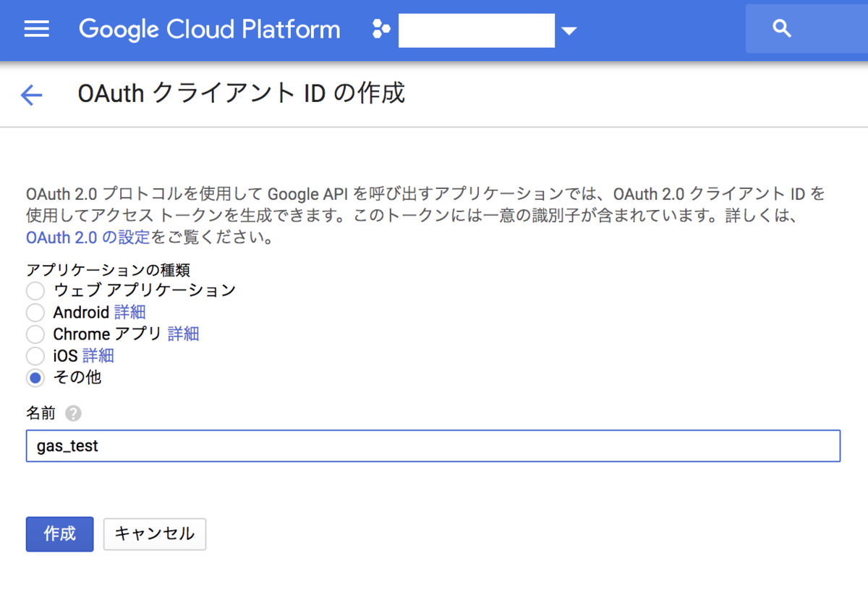This screenshot has height=590, width=868.
Task: Open the 詳細 link next to iOS
Action: point(98,356)
